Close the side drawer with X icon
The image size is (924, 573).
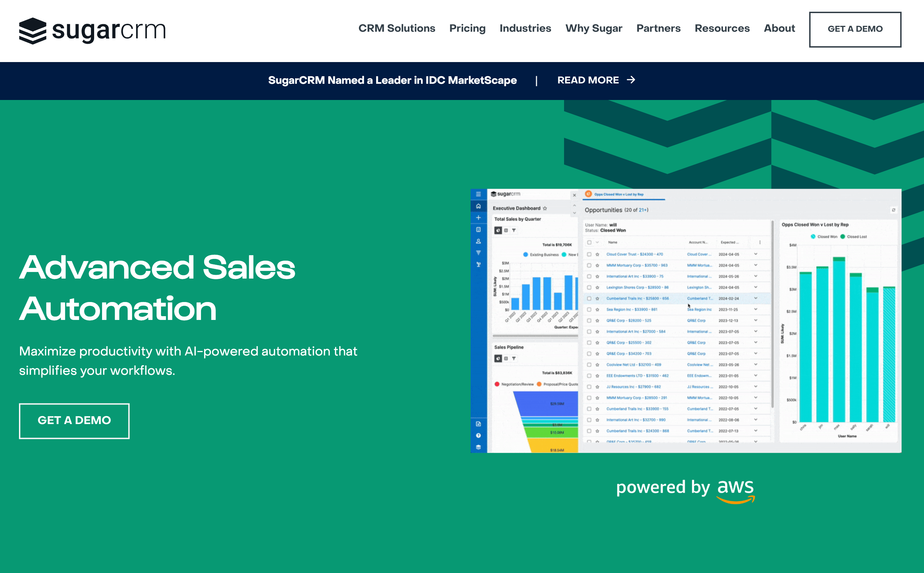(x=574, y=195)
